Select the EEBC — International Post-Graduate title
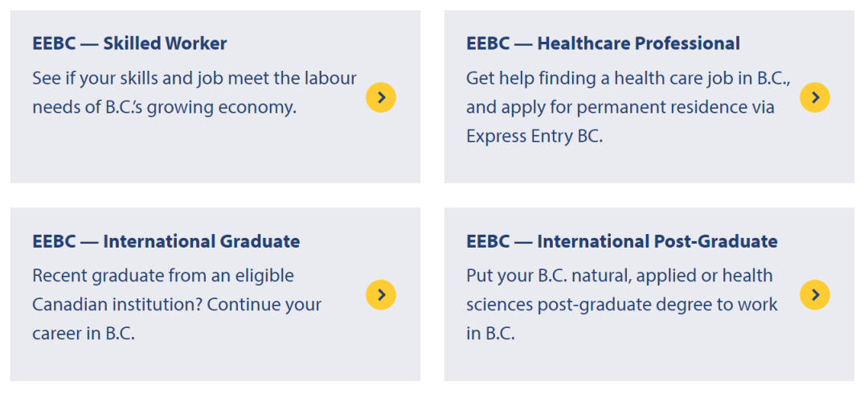The height and width of the screenshot is (398, 868). pos(621,241)
